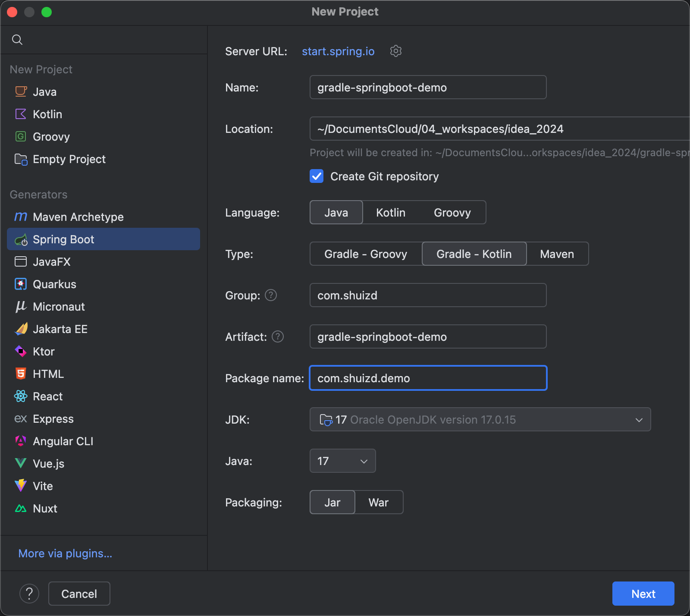
Task: Click the Maven Archetype m icon
Action: (21, 217)
